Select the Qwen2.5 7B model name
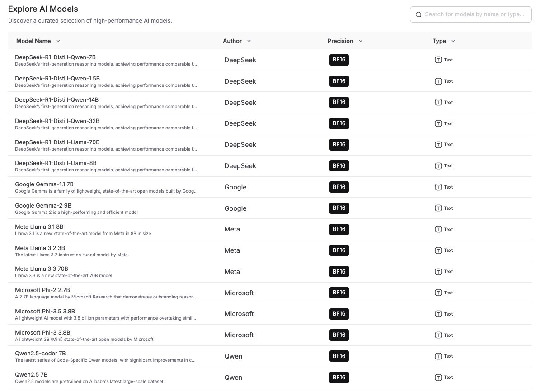Viewport: 536px width, 392px height. [x=31, y=374]
